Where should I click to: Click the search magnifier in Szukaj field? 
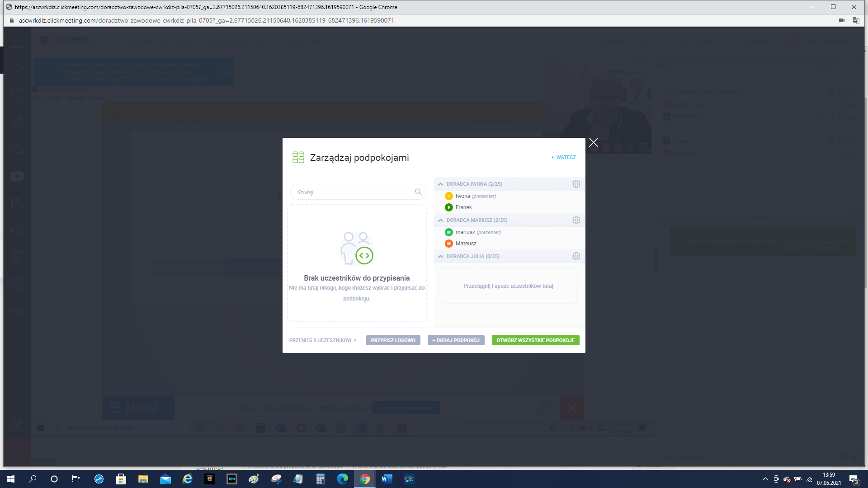coord(418,192)
